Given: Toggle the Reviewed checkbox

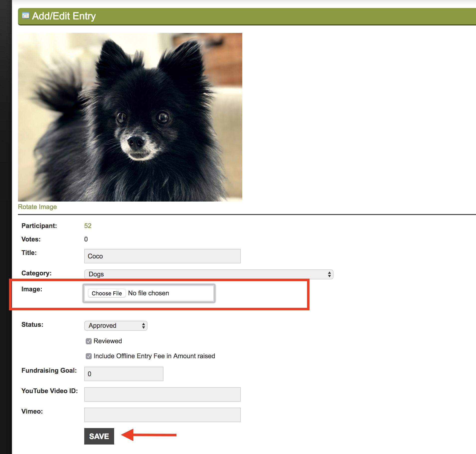Looking at the screenshot, I should [89, 341].
